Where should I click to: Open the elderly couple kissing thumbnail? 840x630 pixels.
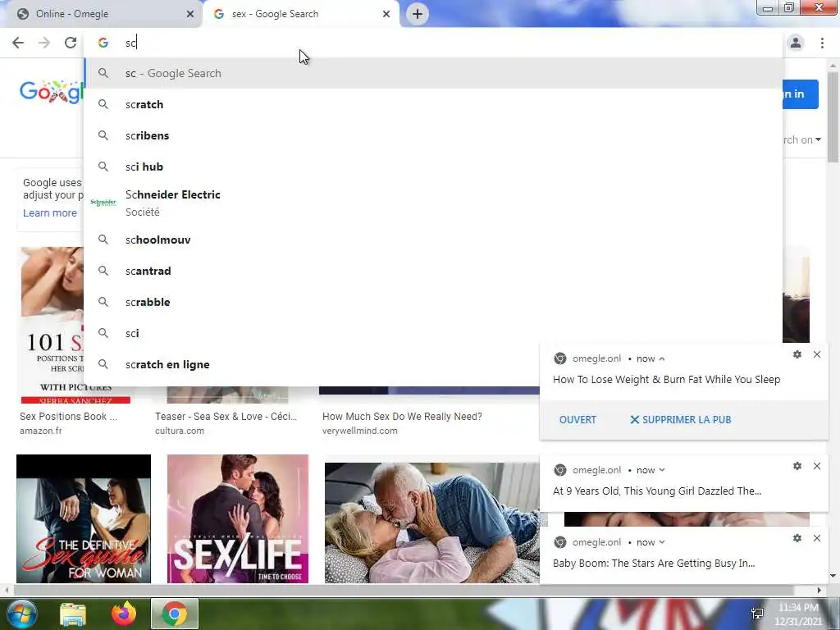(x=431, y=523)
